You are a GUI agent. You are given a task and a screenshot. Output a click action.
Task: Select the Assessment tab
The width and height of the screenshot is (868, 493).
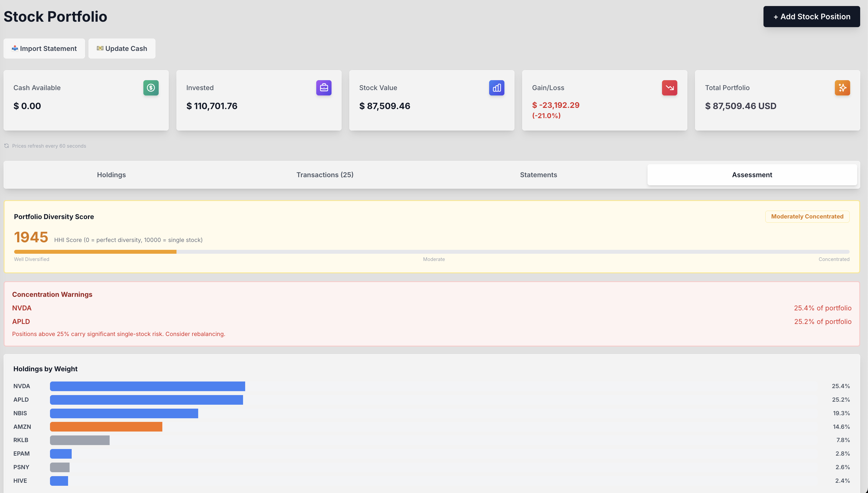coord(751,175)
